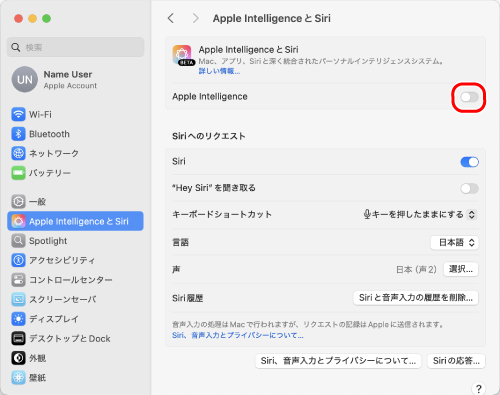The height and width of the screenshot is (395, 500).
Task: Enable the "Hey Siri" listening toggle
Action: pyautogui.click(x=469, y=188)
